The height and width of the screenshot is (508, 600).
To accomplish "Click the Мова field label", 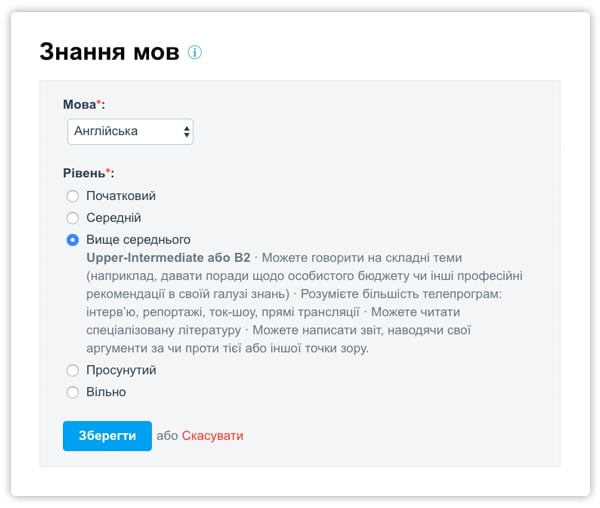I will (83, 104).
